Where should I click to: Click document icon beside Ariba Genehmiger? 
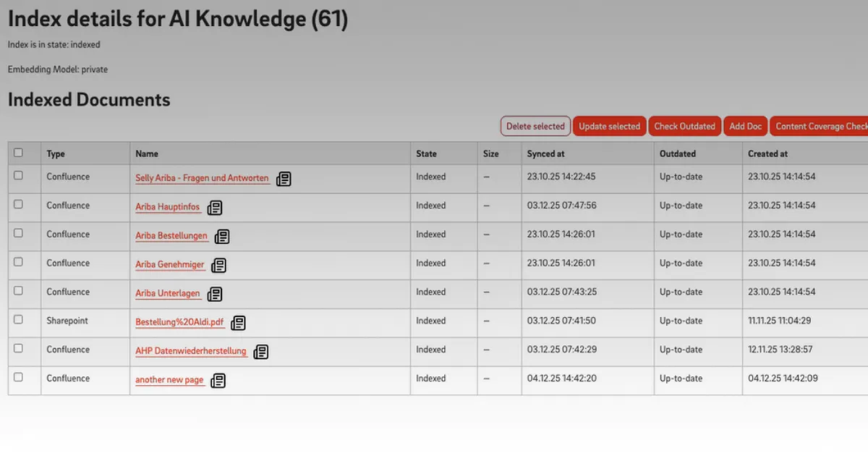click(x=219, y=266)
